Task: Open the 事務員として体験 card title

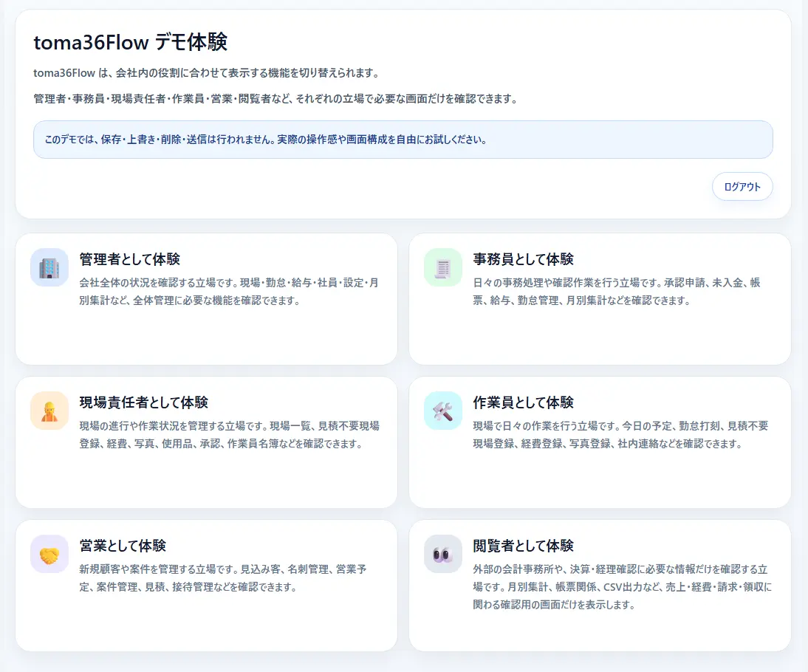Action: pyautogui.click(x=523, y=259)
